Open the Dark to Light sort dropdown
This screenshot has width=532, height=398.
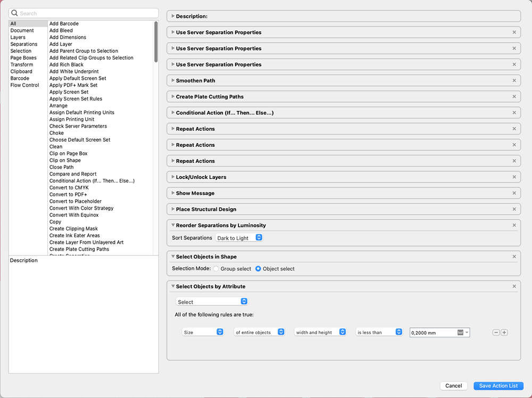tap(239, 238)
